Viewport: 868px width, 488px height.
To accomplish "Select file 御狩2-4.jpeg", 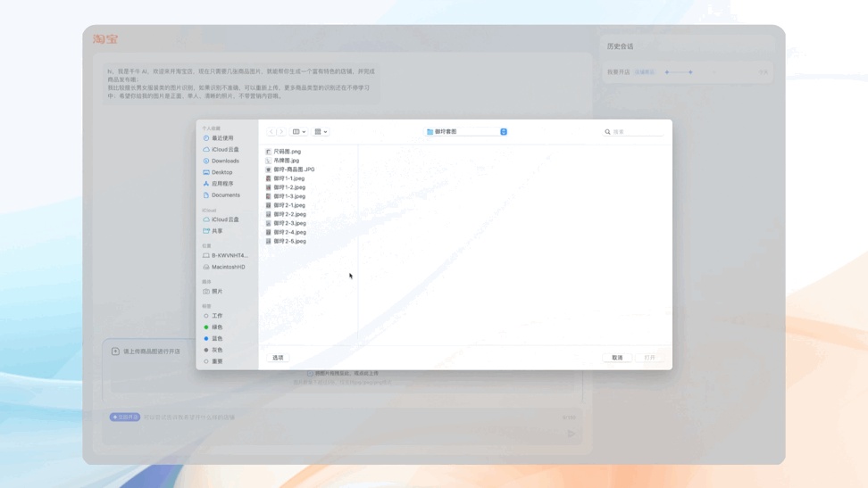I will tap(289, 232).
